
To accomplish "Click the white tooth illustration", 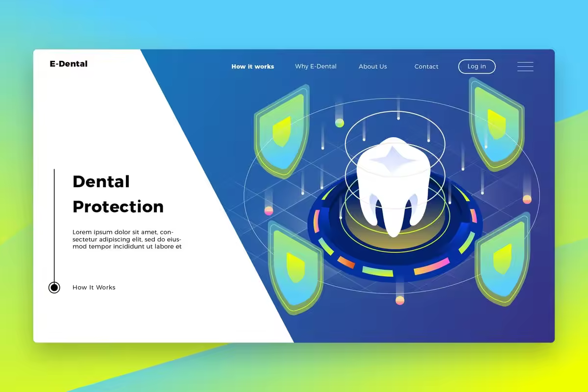I will coord(394,187).
